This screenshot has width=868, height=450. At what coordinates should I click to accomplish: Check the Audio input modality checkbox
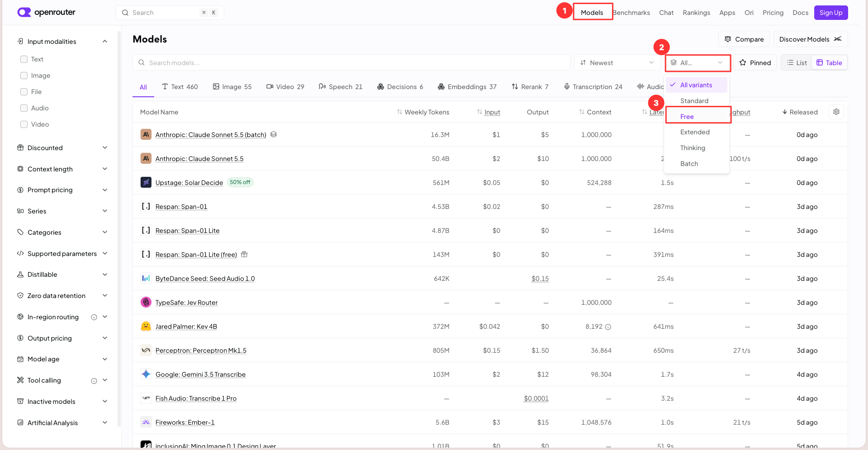(24, 108)
